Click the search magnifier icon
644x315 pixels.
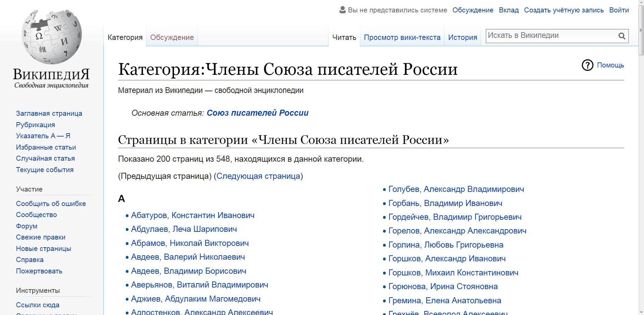[622, 36]
